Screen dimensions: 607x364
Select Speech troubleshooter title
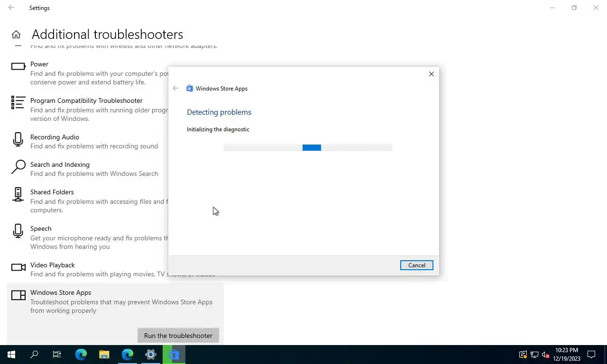pos(41,228)
